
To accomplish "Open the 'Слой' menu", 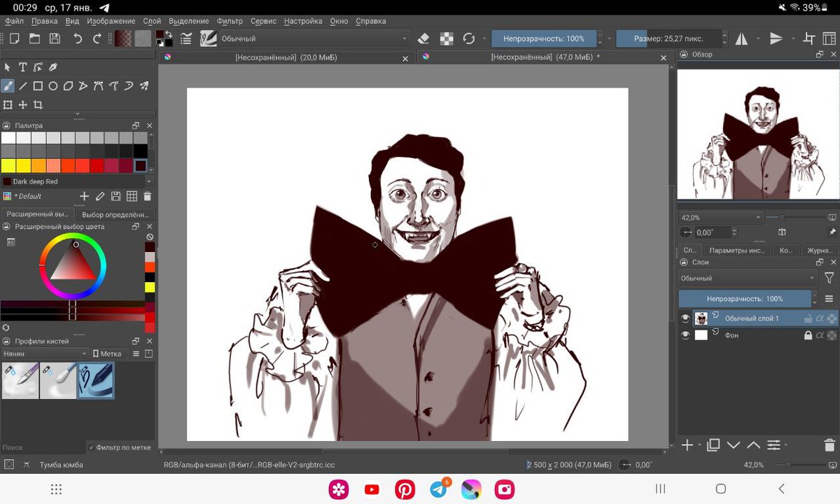I will 152,21.
